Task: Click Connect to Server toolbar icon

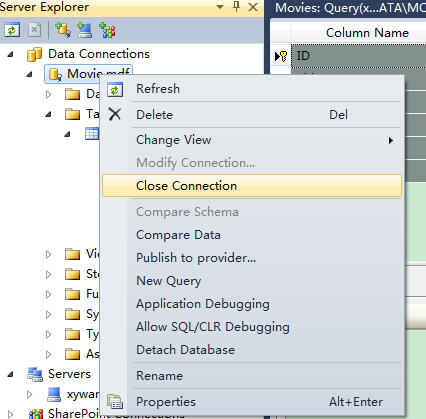Action: pyautogui.click(x=84, y=30)
